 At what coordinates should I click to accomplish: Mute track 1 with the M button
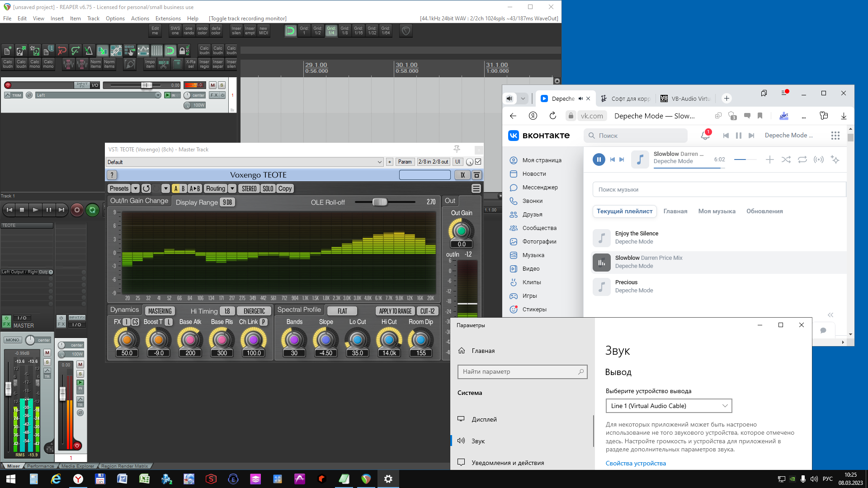(212, 85)
